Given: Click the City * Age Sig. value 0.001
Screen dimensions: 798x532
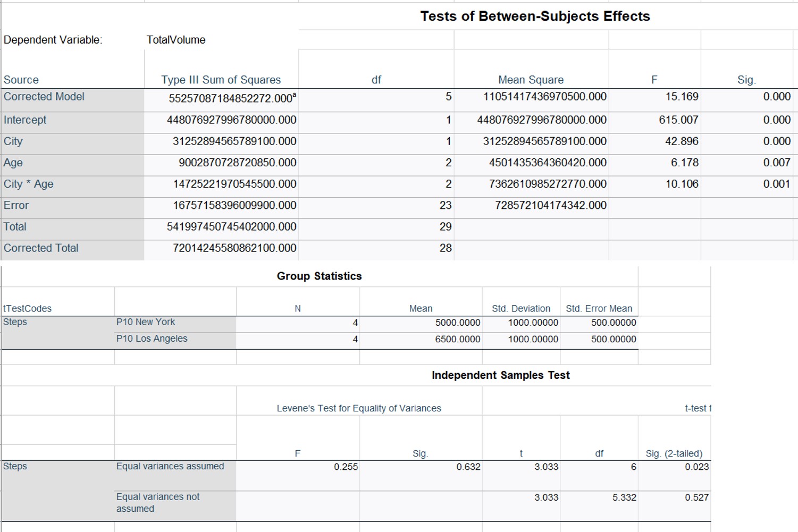Looking at the screenshot, I should pyautogui.click(x=777, y=184).
